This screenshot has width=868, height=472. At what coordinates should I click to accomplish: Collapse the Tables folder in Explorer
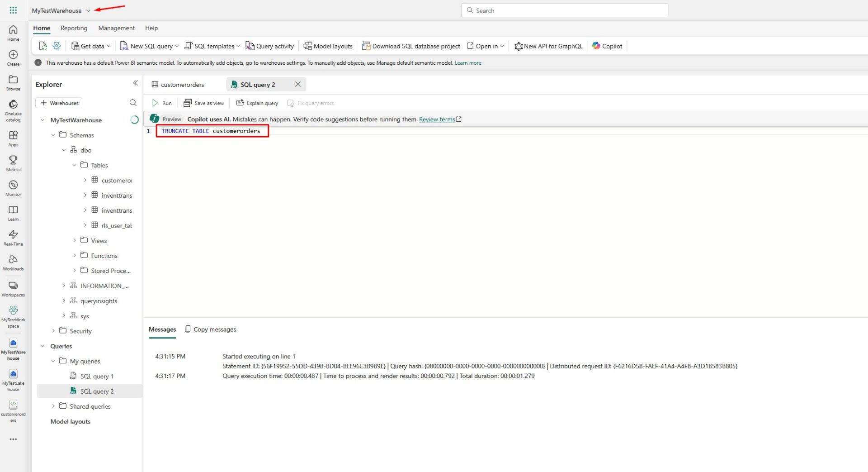tap(75, 165)
